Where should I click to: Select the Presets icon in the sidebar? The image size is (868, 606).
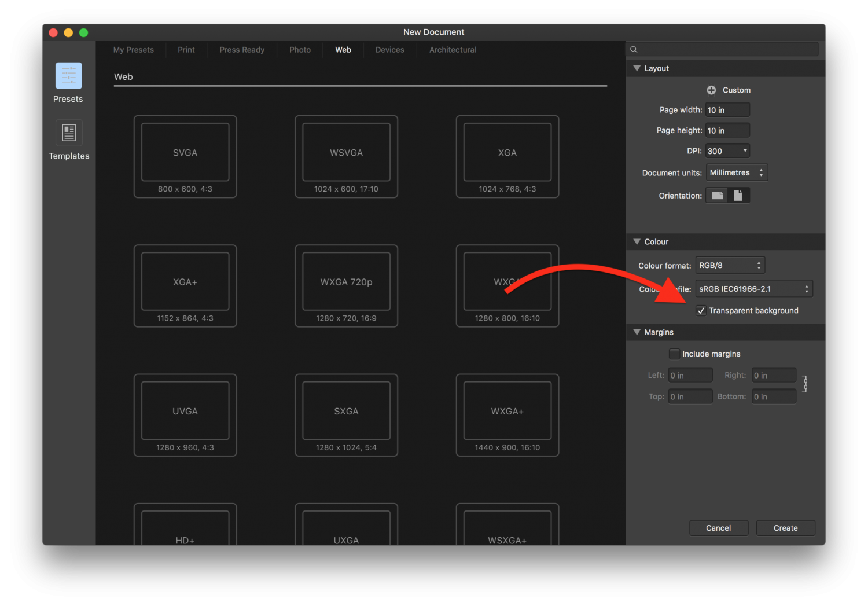tap(68, 75)
